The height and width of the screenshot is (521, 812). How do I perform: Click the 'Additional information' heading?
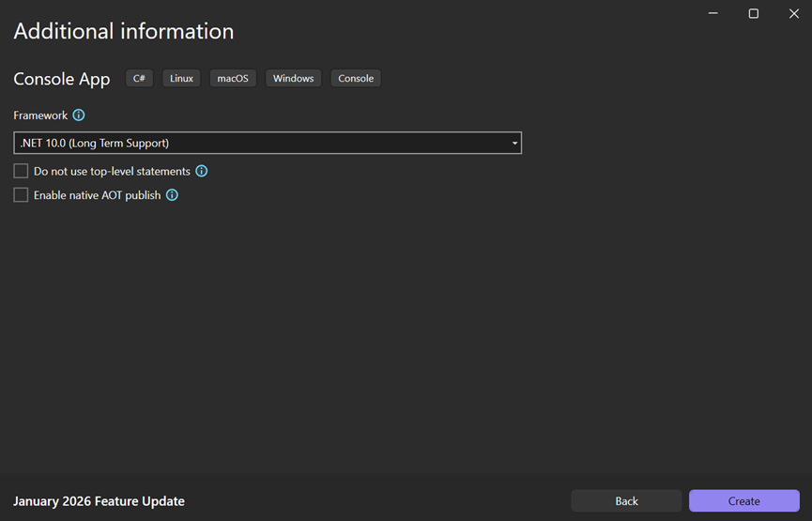click(x=124, y=31)
